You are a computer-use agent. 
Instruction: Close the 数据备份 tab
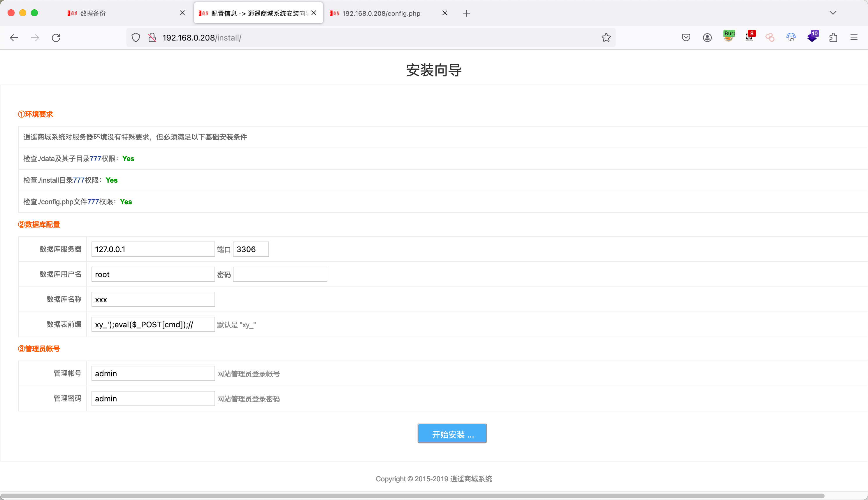point(182,13)
